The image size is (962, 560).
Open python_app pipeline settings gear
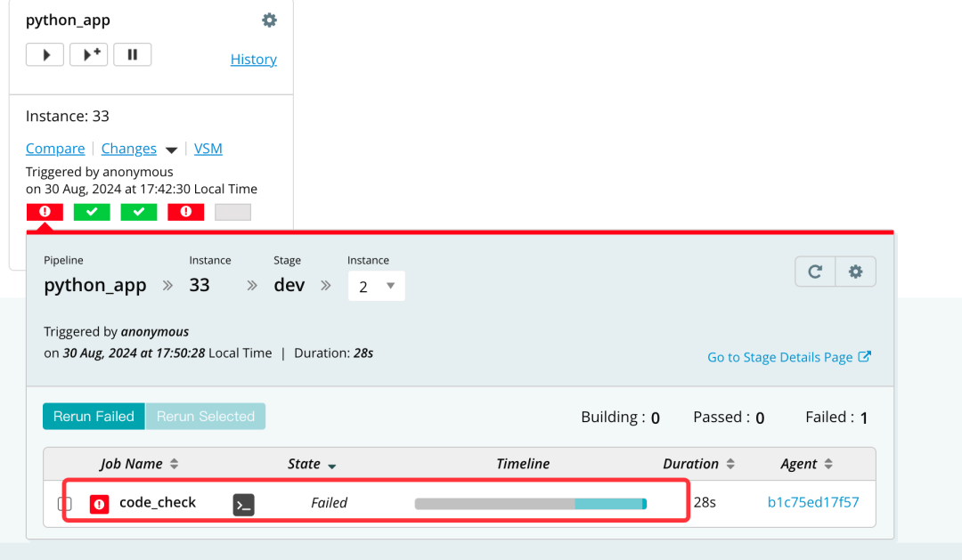269,20
